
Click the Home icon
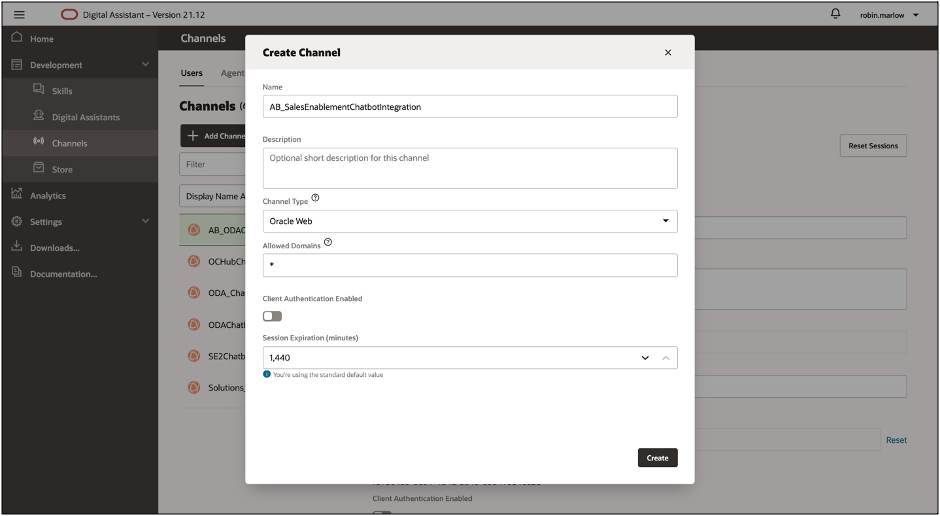(17, 37)
